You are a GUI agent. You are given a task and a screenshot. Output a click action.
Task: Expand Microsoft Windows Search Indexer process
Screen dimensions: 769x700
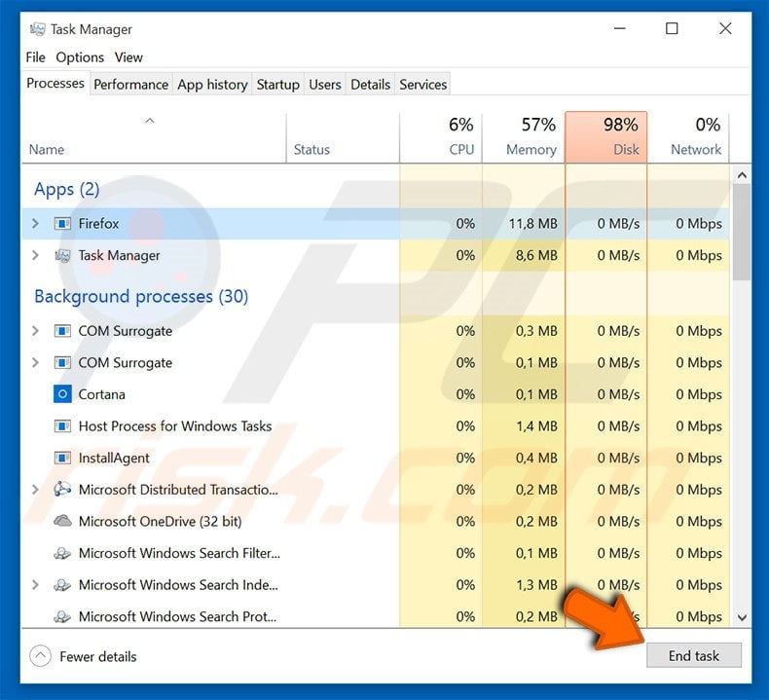click(x=35, y=585)
